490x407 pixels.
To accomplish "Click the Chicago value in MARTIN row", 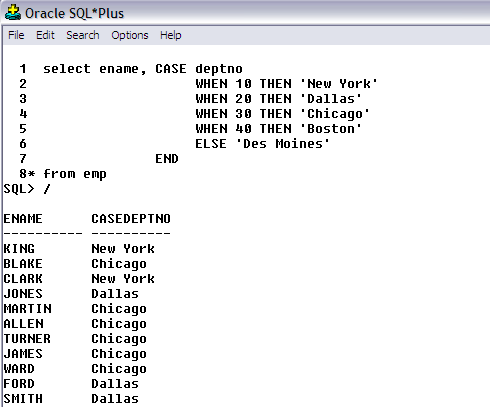I will pos(119,309).
